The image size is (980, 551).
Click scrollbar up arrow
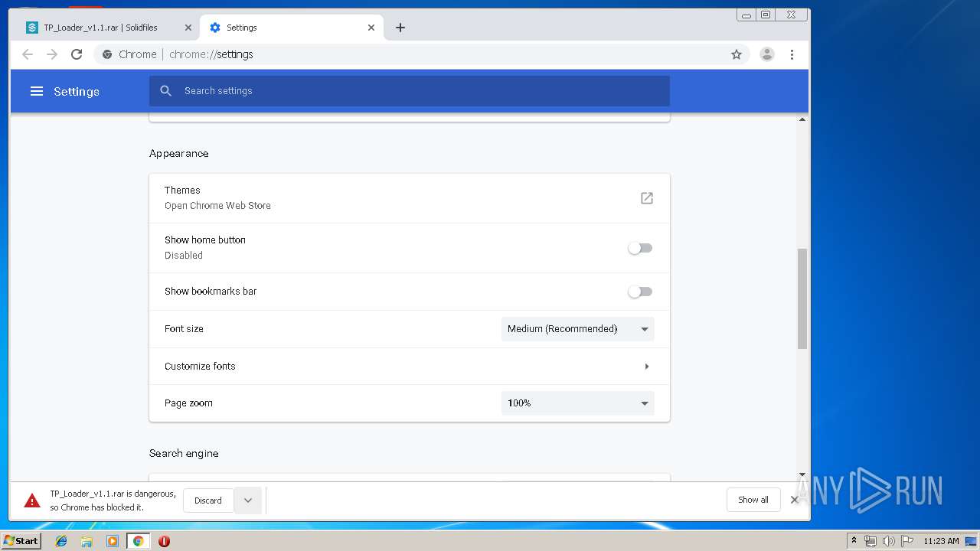(802, 119)
